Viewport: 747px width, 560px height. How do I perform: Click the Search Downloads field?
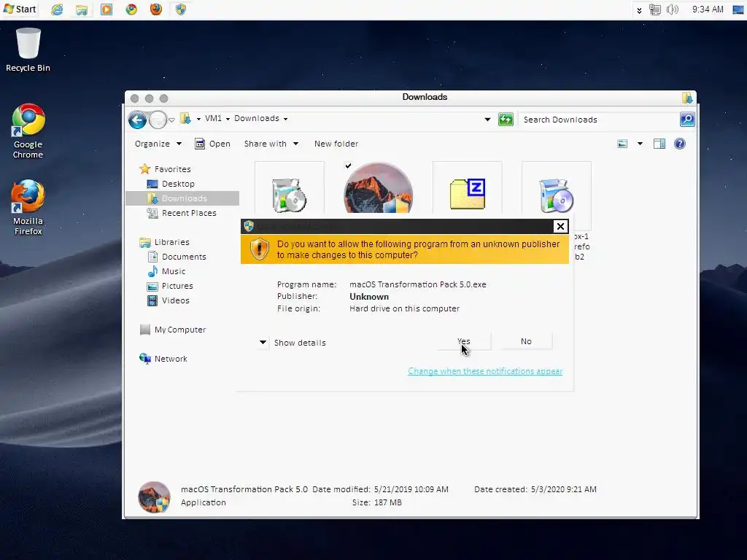click(x=598, y=120)
